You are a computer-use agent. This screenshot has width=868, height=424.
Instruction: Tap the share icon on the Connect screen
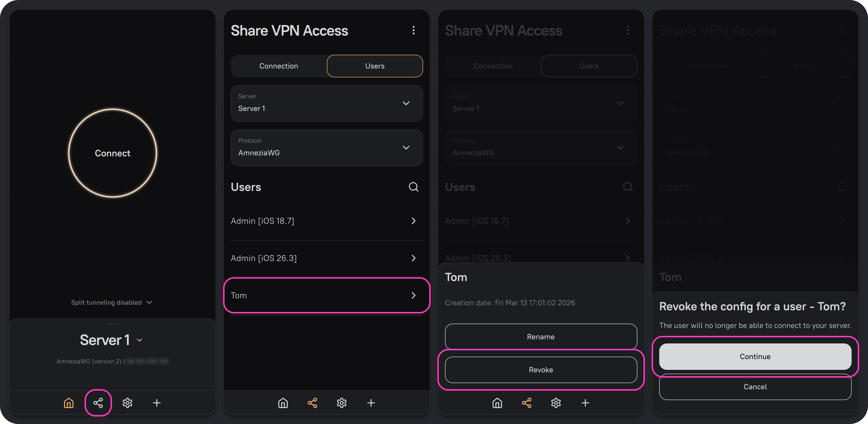(x=98, y=403)
